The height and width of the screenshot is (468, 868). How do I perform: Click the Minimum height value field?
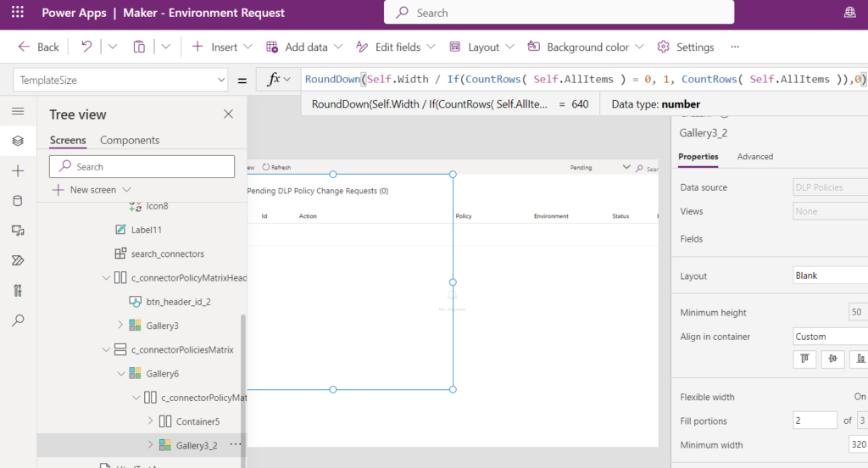point(858,312)
